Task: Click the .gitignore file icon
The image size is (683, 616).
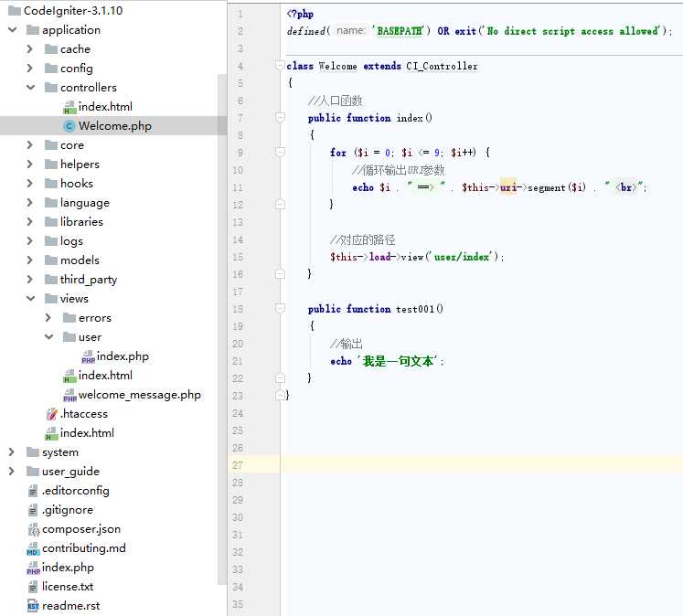Action: tap(33, 510)
